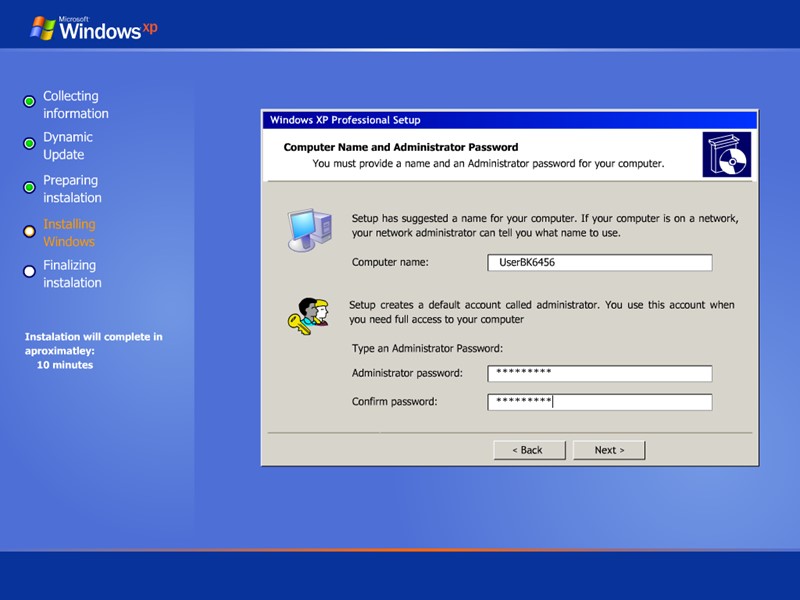Click the 'Setup creates a default account' paragraph
This screenshot has height=600, width=800.
click(542, 312)
